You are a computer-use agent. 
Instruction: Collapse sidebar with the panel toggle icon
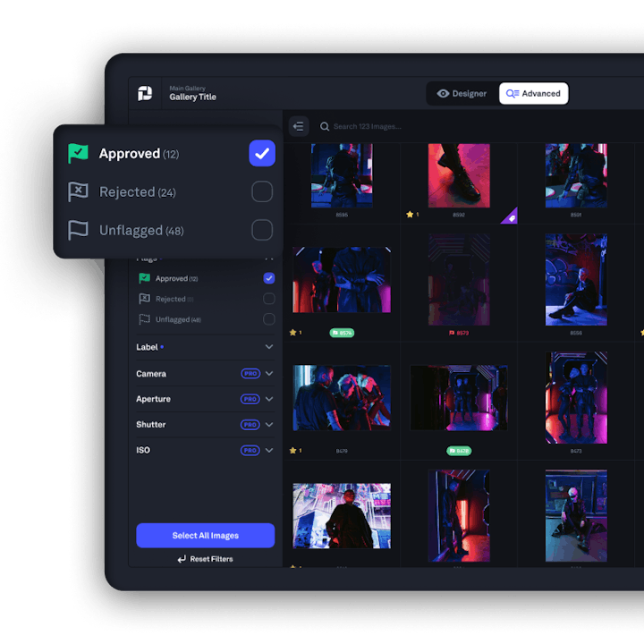coord(299,126)
